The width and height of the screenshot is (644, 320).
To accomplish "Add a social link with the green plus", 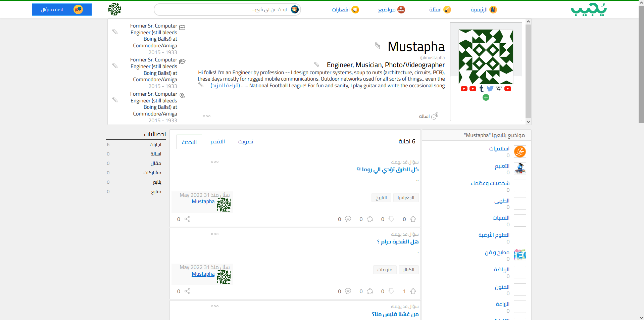I will click(x=486, y=98).
